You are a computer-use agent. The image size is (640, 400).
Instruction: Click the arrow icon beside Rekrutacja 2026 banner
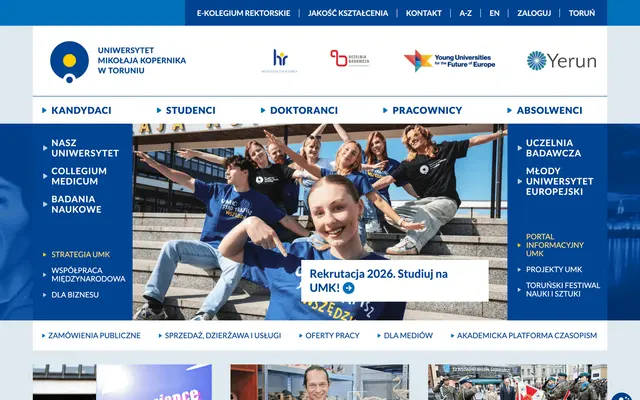click(x=349, y=288)
